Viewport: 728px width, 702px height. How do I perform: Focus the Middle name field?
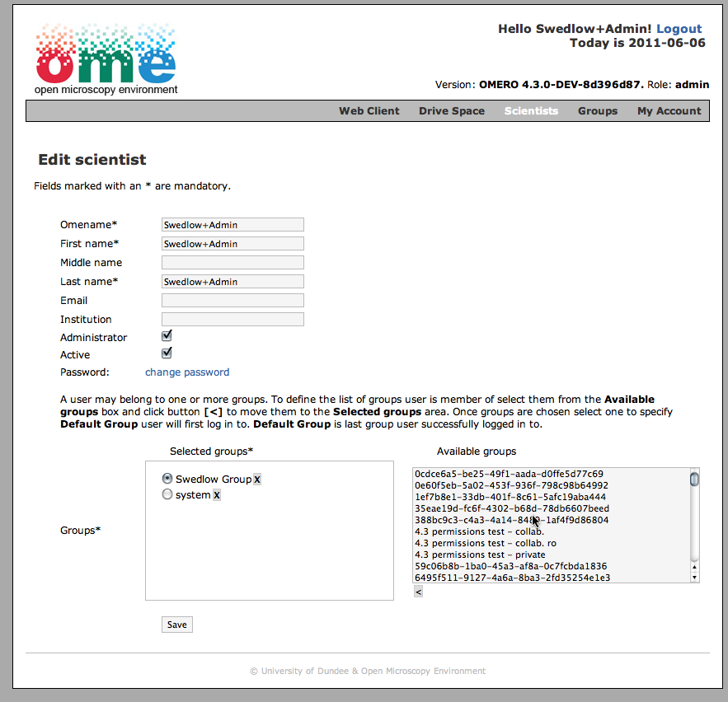click(x=232, y=263)
